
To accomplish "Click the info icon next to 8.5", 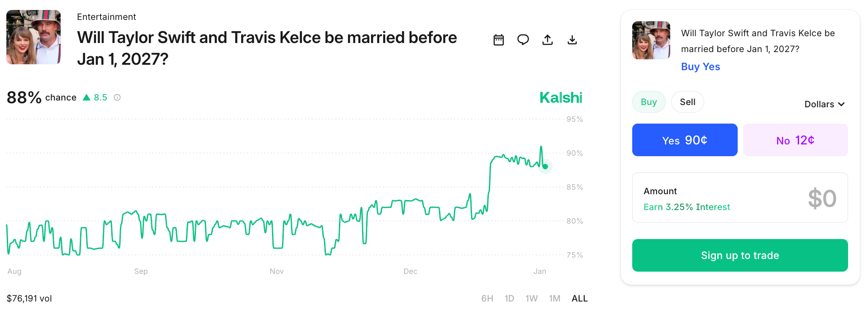I will [117, 97].
